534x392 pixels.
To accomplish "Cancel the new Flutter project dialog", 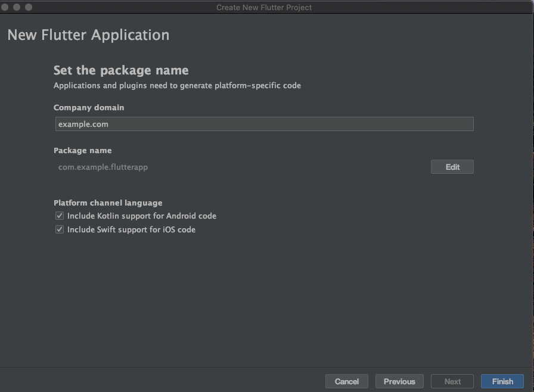I will [346, 381].
